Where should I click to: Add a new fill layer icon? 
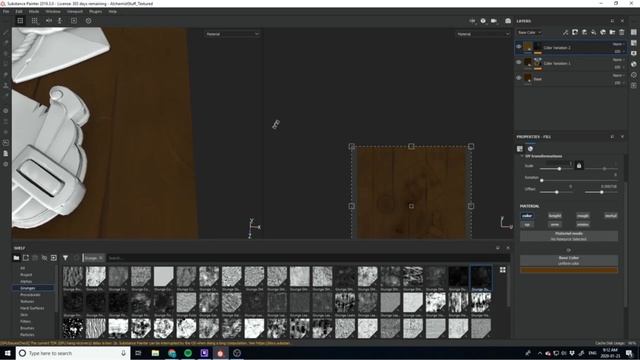coord(593,32)
